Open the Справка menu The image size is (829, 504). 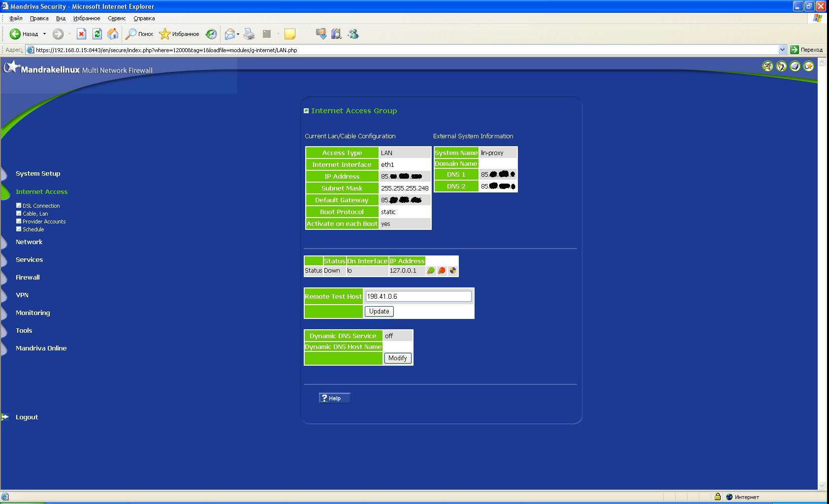[x=144, y=18]
